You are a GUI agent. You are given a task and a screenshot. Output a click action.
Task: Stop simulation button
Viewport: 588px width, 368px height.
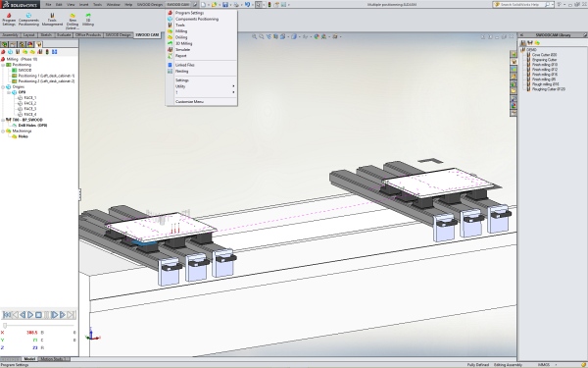click(38, 315)
